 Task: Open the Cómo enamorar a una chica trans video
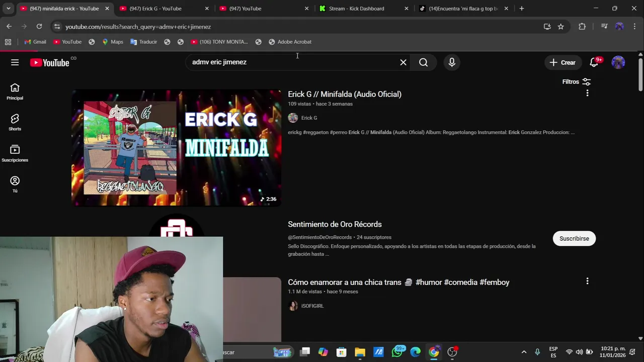coord(398,282)
